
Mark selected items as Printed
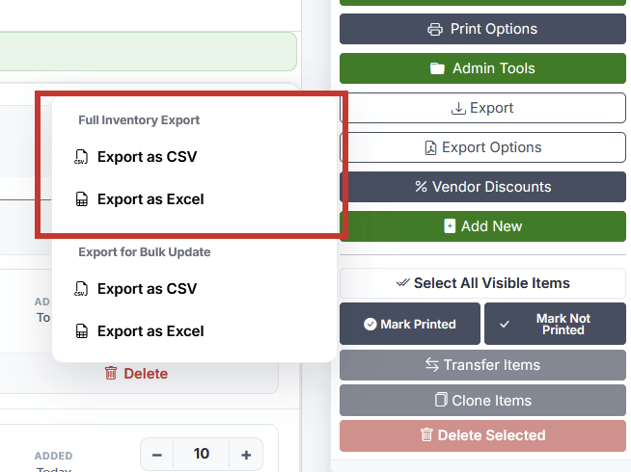tap(410, 324)
